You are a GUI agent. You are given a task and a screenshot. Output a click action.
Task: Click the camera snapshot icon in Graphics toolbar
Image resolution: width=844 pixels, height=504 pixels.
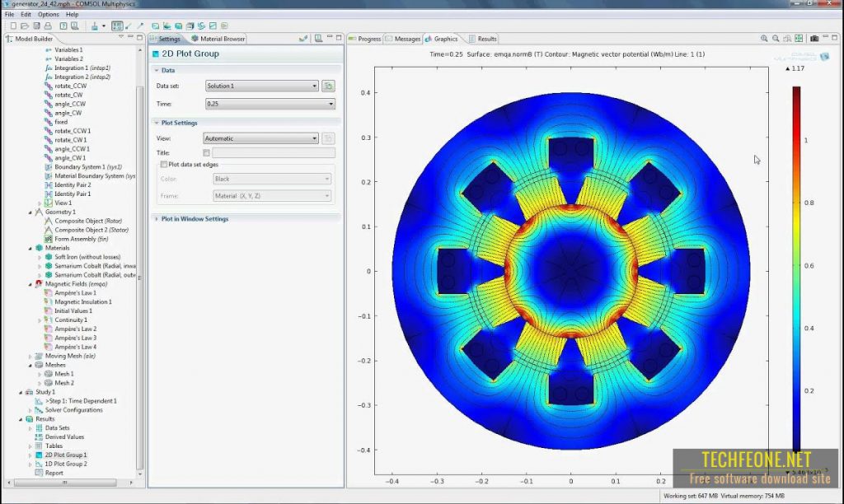[814, 39]
